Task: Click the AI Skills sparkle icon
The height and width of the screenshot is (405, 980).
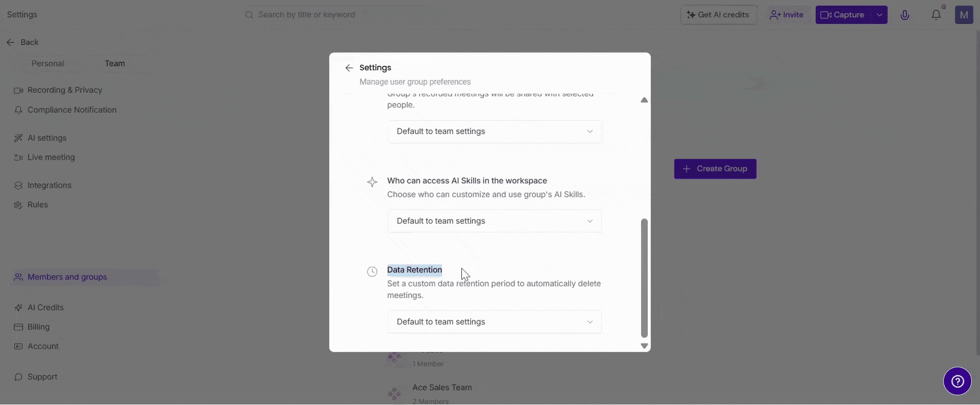Action: coord(372,182)
